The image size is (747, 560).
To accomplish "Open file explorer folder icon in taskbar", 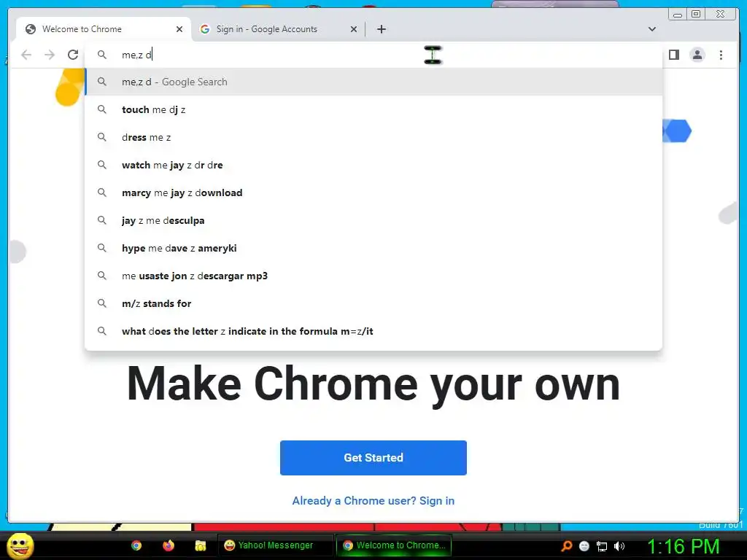I will (201, 545).
